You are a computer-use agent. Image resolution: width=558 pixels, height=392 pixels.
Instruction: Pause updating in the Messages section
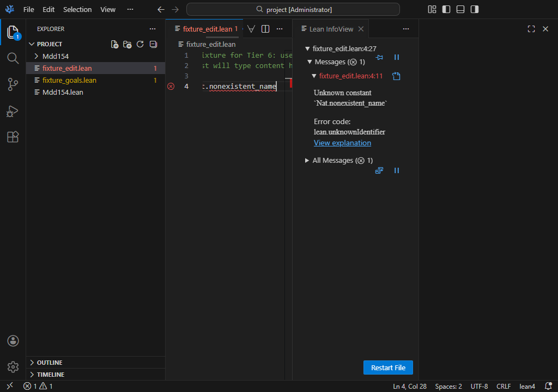click(397, 57)
